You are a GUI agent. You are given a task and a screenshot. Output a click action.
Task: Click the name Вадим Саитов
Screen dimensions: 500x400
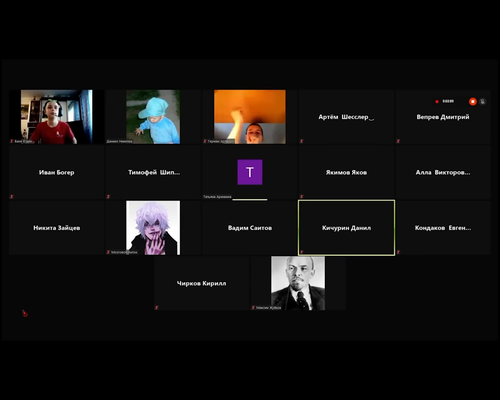(250, 228)
